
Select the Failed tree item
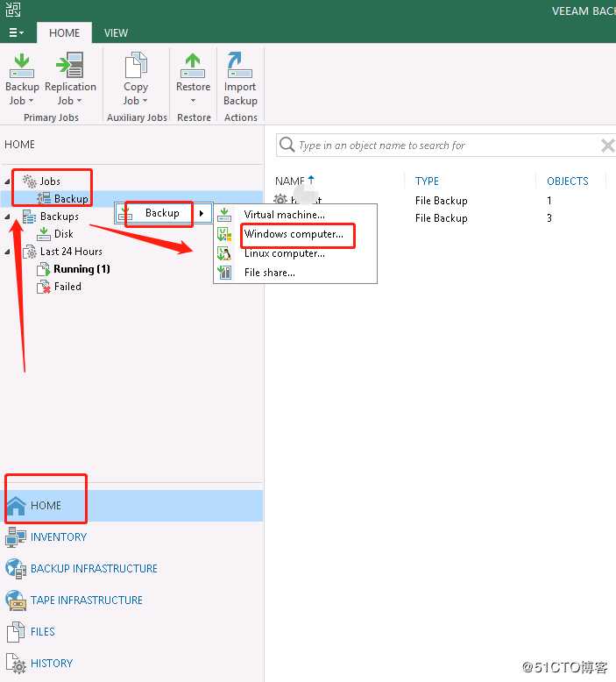coord(67,287)
